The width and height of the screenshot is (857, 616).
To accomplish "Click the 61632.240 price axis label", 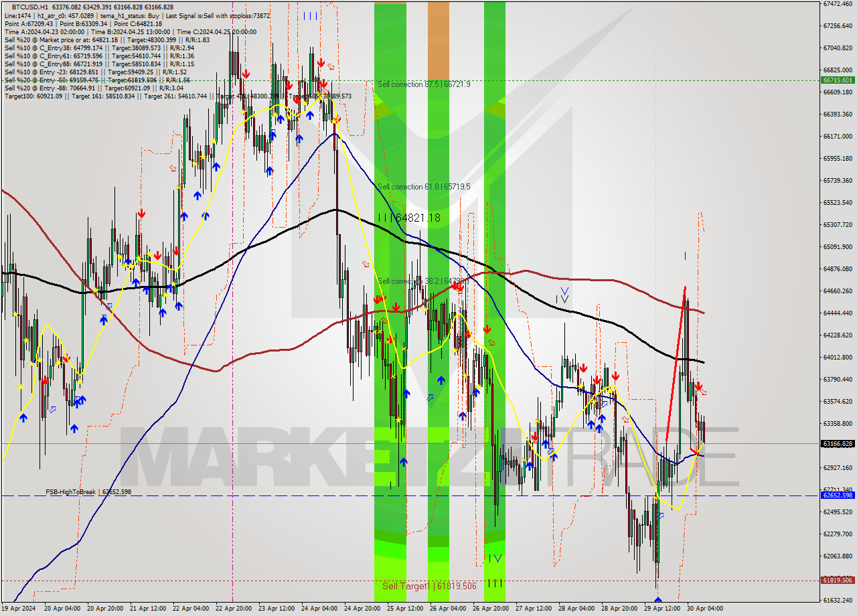I will click(x=838, y=600).
